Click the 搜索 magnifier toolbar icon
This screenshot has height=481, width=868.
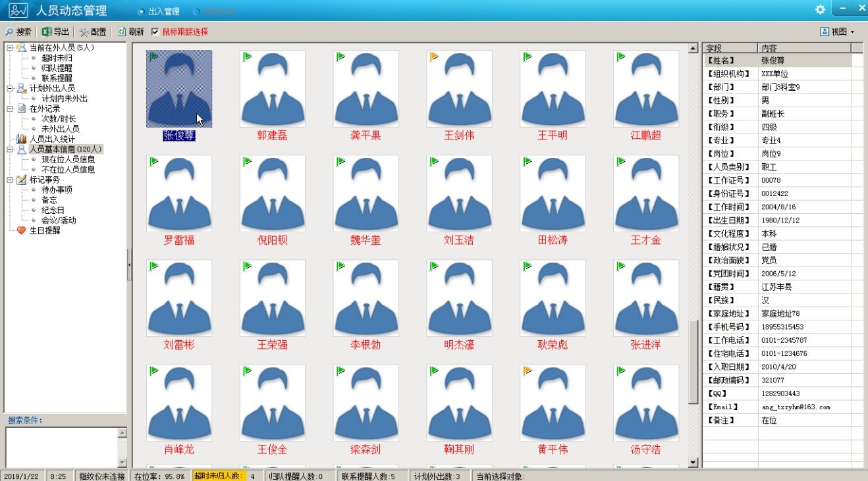point(9,32)
